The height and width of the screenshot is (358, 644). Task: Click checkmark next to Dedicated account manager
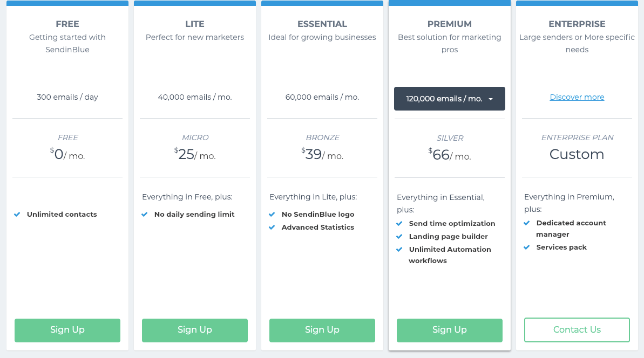pyautogui.click(x=526, y=223)
